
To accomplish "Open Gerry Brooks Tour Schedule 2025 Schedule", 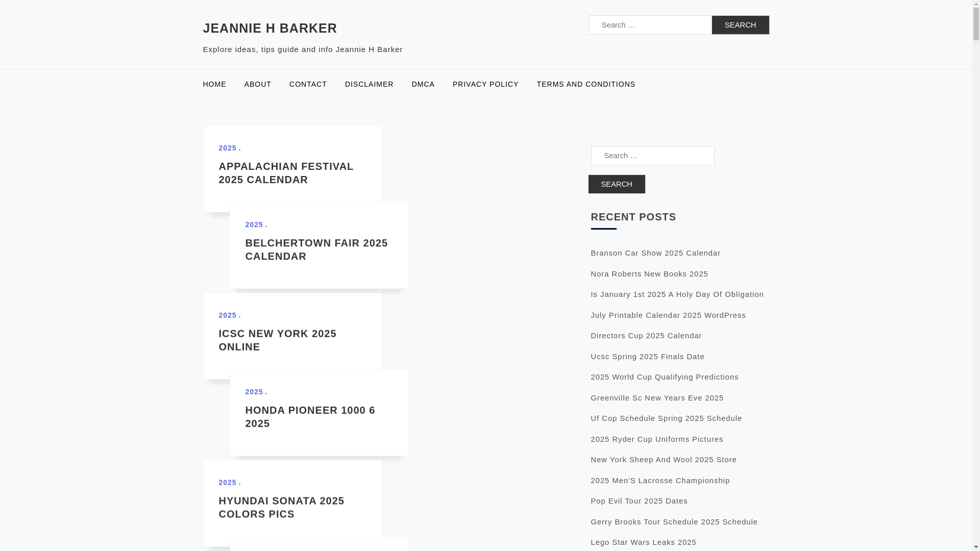I will pyautogui.click(x=674, y=522).
